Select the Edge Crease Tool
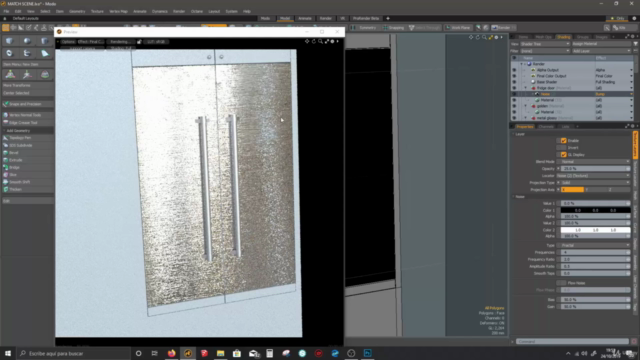 [x=27, y=122]
